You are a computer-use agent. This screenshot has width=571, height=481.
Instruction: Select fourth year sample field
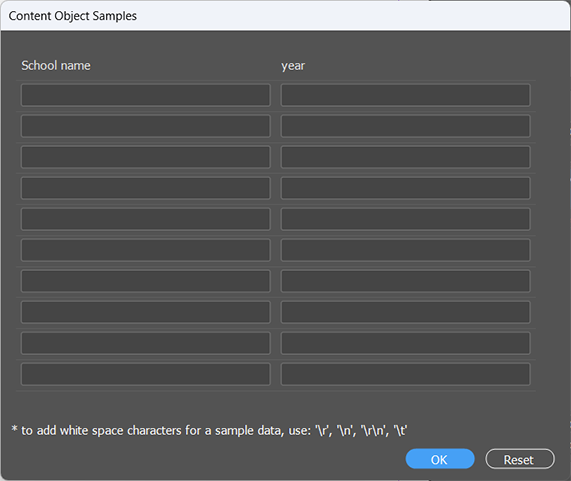pyautogui.click(x=405, y=188)
